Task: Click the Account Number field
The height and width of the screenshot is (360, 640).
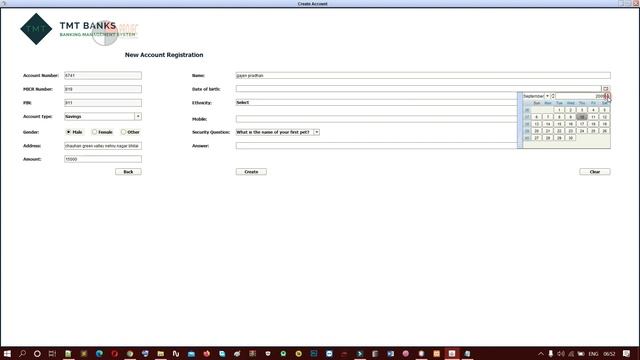Action: [x=103, y=76]
